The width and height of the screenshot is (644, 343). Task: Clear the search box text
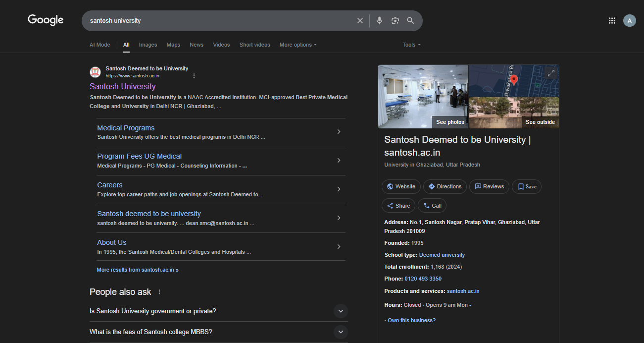point(360,20)
